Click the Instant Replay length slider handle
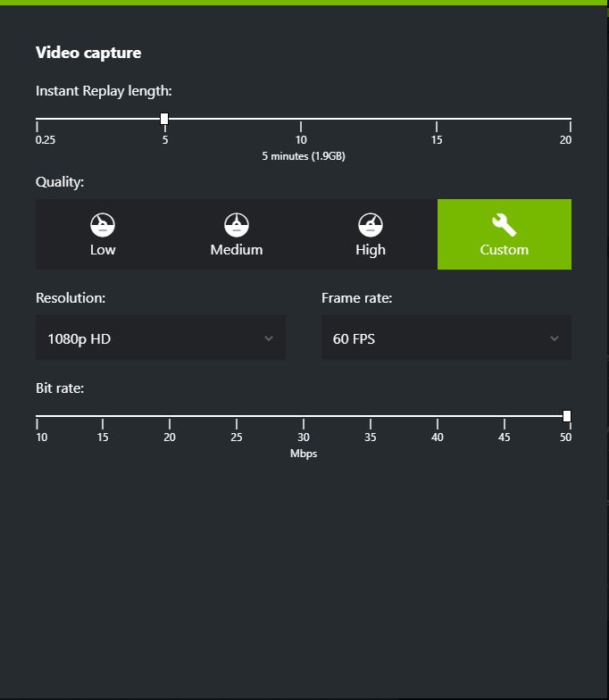This screenshot has height=700, width=609. [x=164, y=119]
